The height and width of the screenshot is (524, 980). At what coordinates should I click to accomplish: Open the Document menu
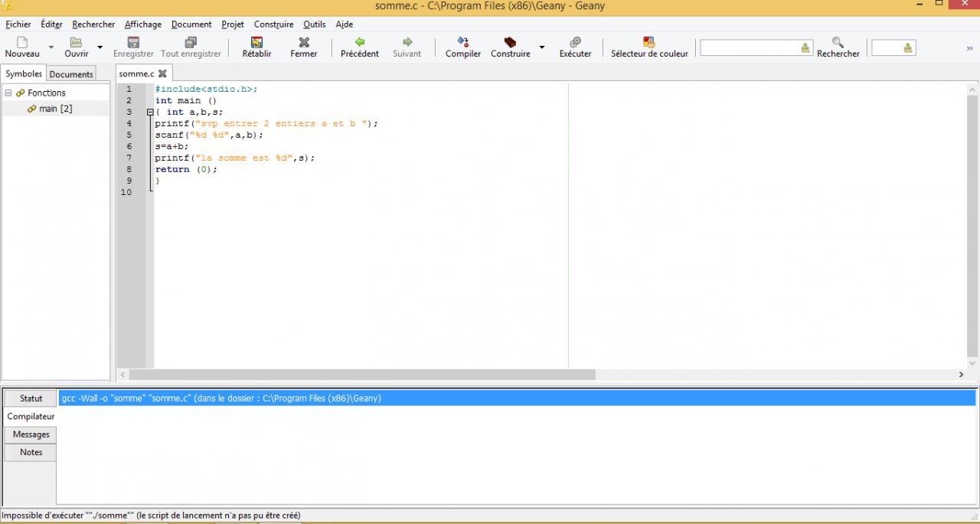[x=191, y=24]
